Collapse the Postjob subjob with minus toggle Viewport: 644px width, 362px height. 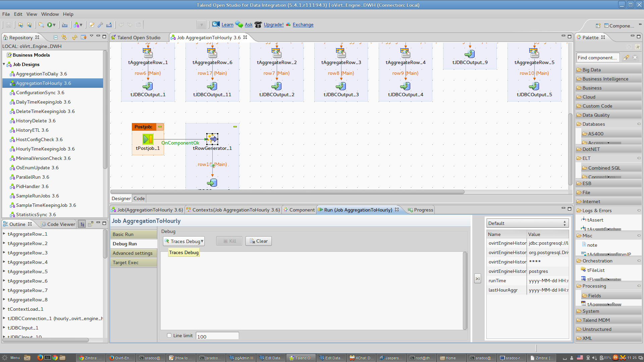(160, 127)
